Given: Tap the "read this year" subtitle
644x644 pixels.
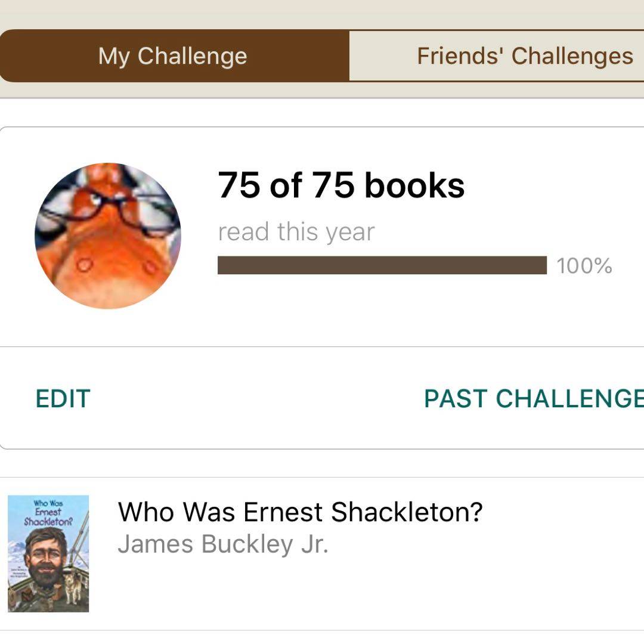Looking at the screenshot, I should click(296, 232).
